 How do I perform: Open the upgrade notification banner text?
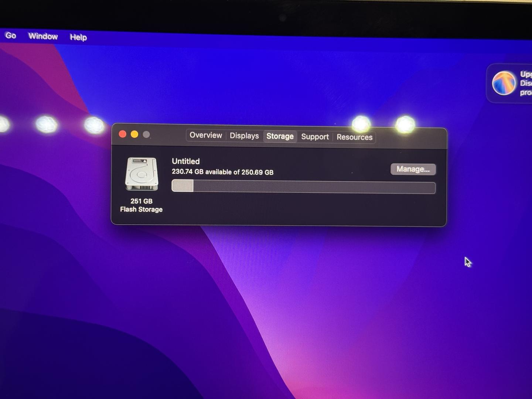525,83
